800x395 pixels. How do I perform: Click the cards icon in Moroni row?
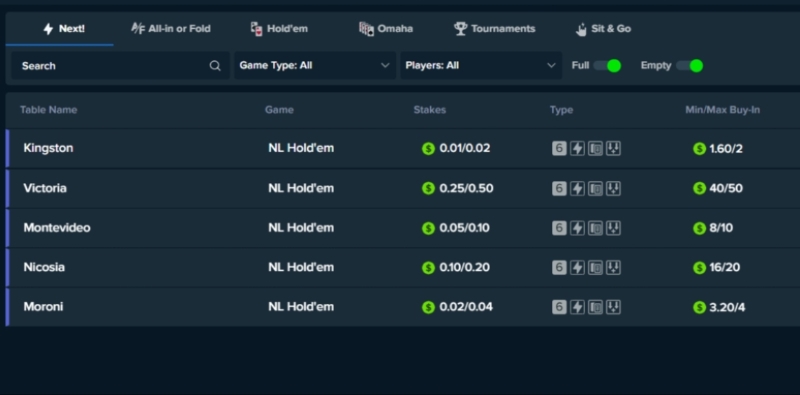[x=595, y=307]
